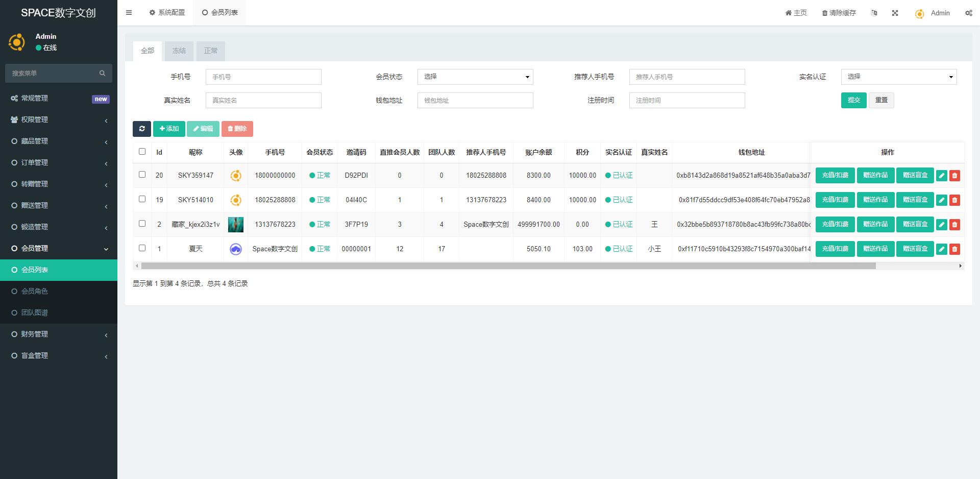Open the 会员状态 dropdown

tap(475, 77)
